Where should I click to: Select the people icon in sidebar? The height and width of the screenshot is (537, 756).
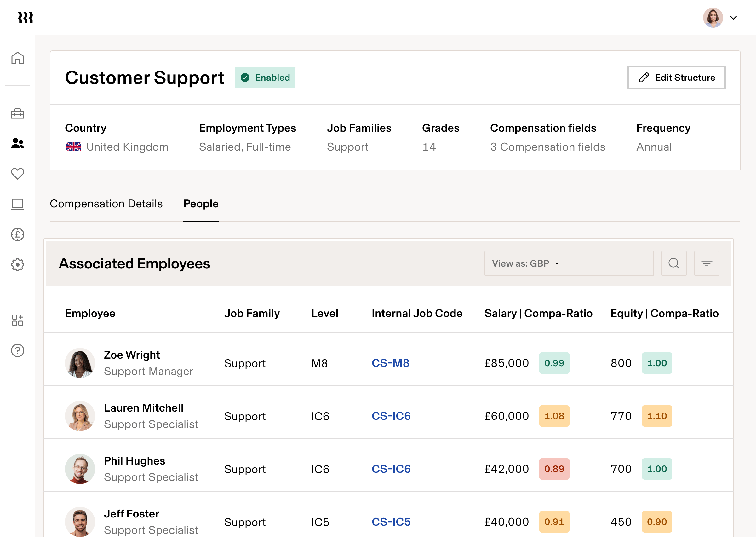click(18, 143)
